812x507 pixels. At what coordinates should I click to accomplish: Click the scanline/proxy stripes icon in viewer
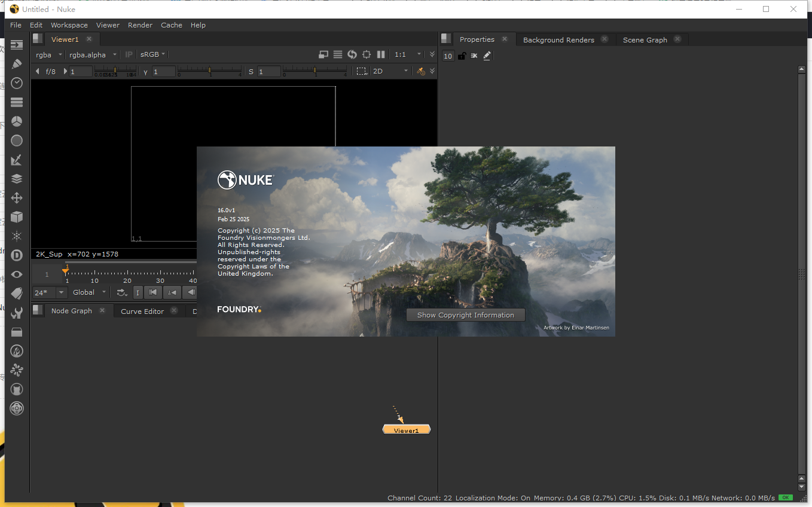pyautogui.click(x=338, y=54)
